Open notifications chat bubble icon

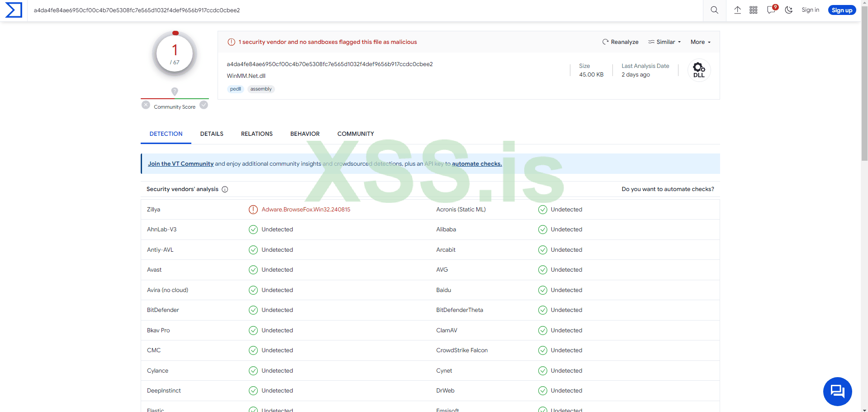pos(772,10)
